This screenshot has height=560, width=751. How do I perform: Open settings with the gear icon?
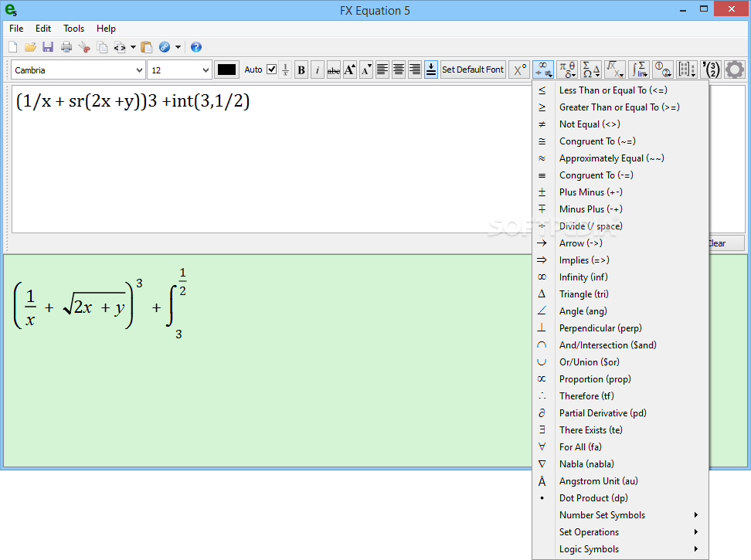pyautogui.click(x=735, y=70)
